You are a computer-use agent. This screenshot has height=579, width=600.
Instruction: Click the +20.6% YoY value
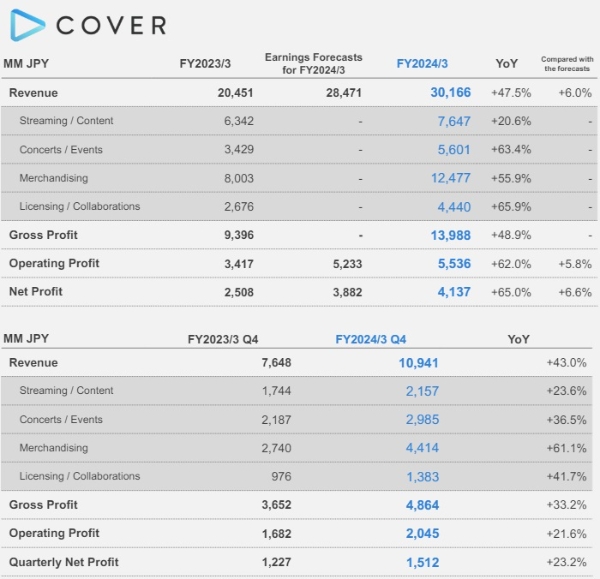[511, 121]
